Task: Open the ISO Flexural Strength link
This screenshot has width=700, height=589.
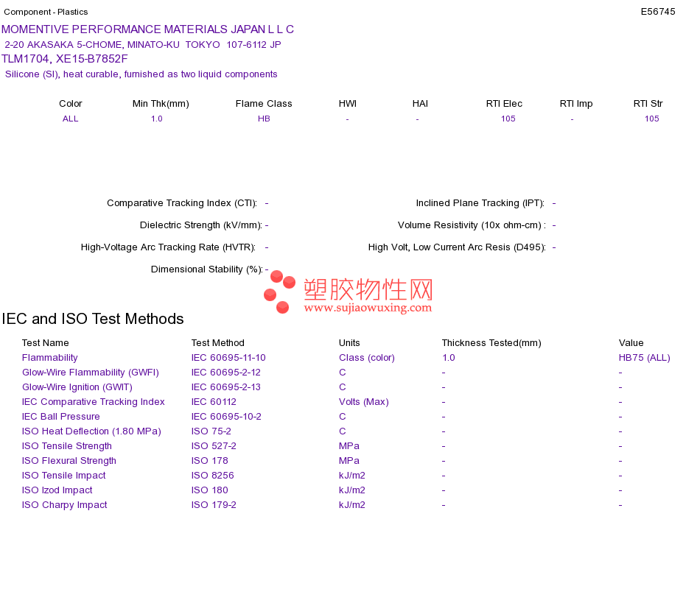Action: click(69, 460)
